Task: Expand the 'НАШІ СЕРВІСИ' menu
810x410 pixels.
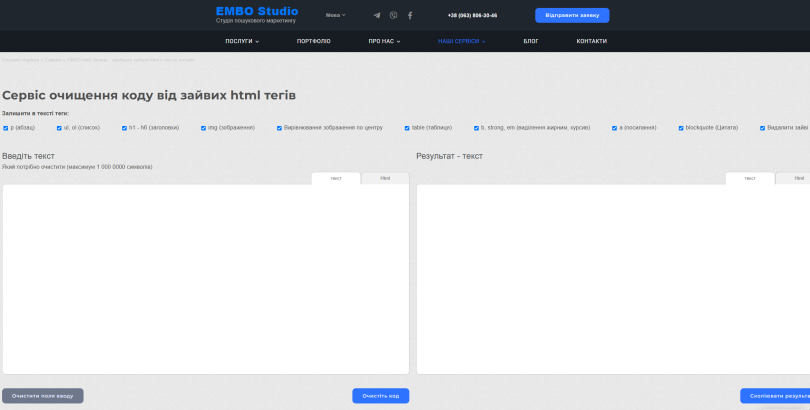Action: click(462, 41)
